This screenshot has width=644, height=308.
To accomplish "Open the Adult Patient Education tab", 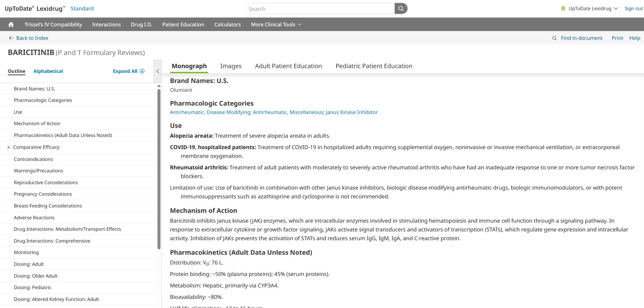I will tap(288, 66).
